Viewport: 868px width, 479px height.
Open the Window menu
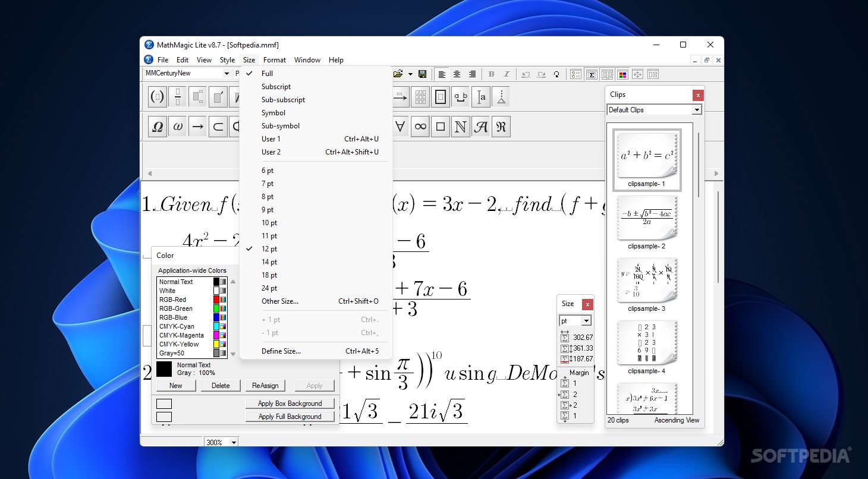coord(307,60)
